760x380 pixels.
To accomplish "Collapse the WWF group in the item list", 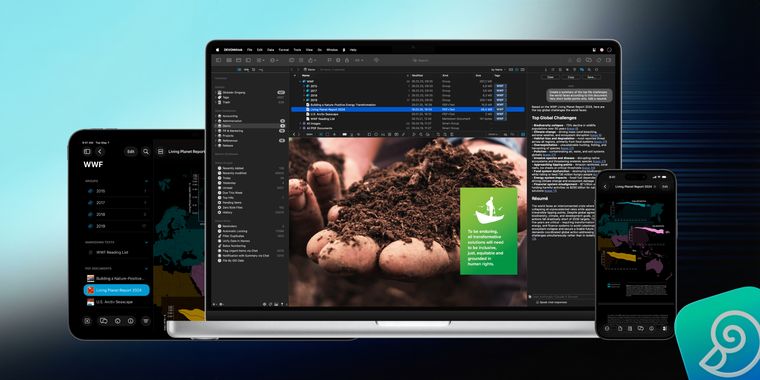I will coord(300,81).
